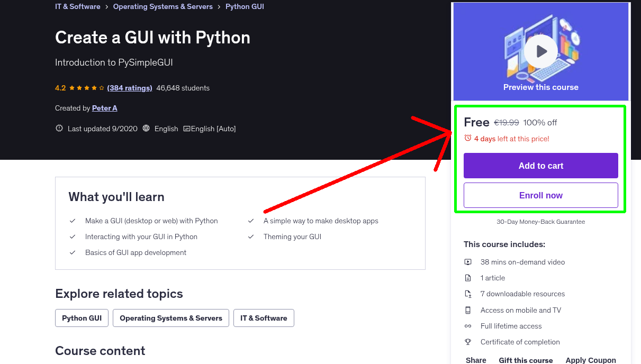
Task: Select the Operating Systems & Servers topic chip
Action: [171, 318]
